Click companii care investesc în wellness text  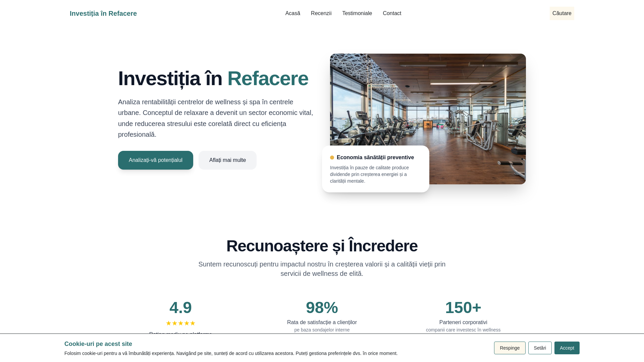tap(463, 330)
